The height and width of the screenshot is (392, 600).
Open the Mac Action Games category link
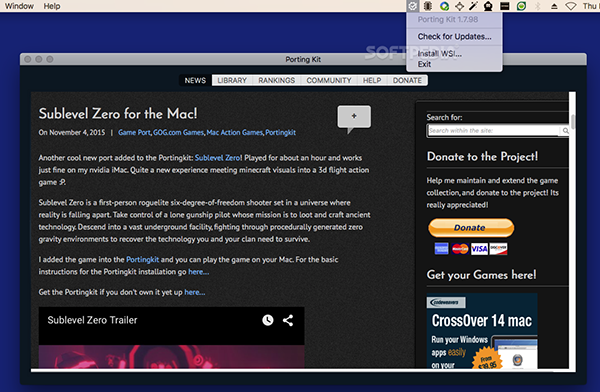[x=235, y=132]
